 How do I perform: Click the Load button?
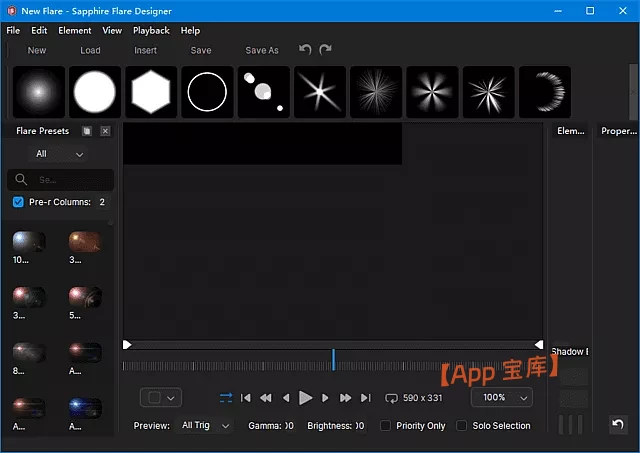click(x=90, y=50)
